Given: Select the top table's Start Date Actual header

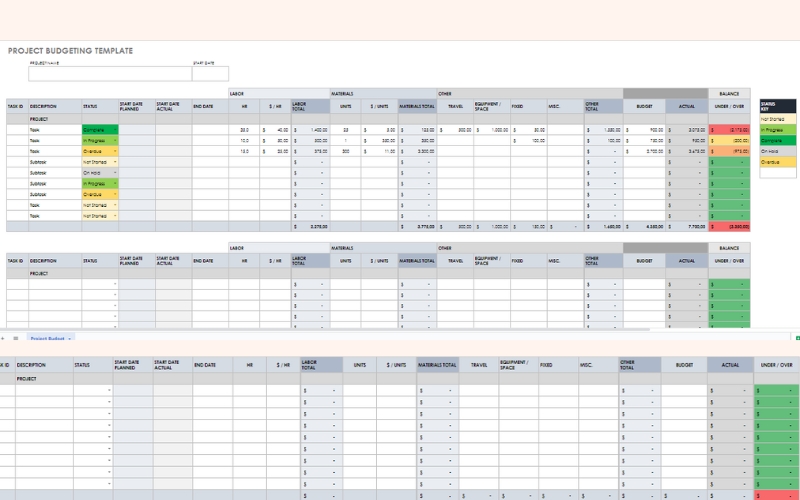Looking at the screenshot, I should click(x=173, y=106).
